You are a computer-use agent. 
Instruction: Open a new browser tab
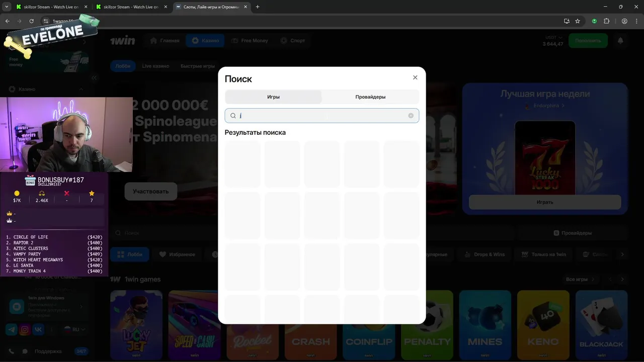coord(258,7)
